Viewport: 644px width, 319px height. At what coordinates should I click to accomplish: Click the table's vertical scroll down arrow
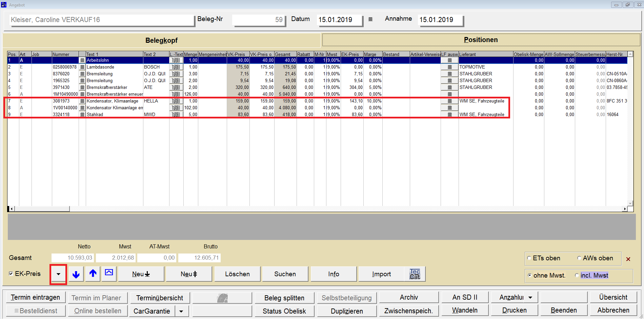pyautogui.click(x=630, y=203)
